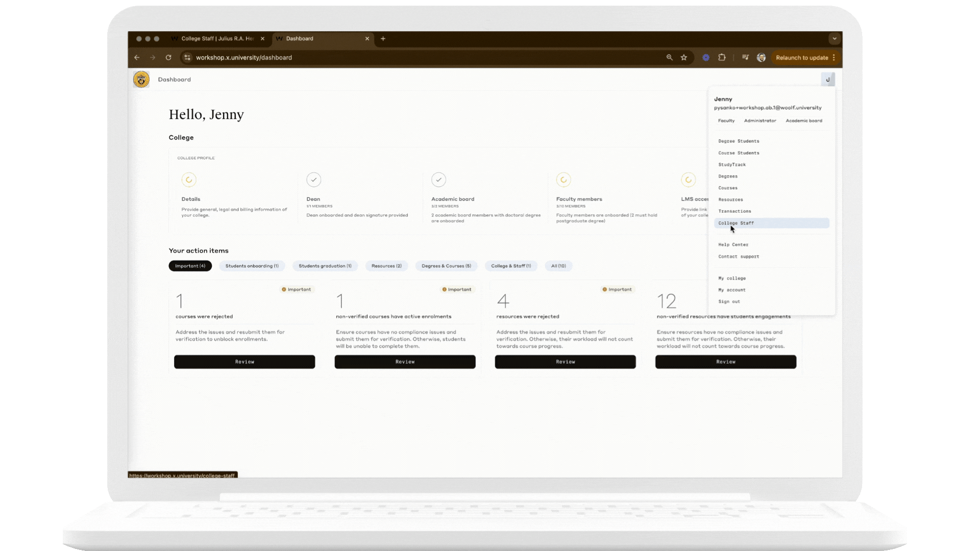980x551 pixels.
Task: Enable the Resources (2) filter
Action: (x=386, y=266)
